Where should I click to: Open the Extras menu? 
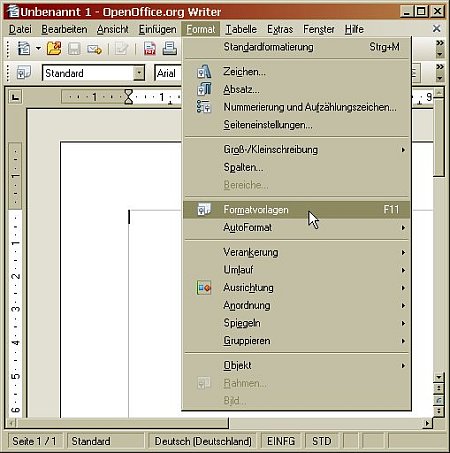pyautogui.click(x=280, y=29)
